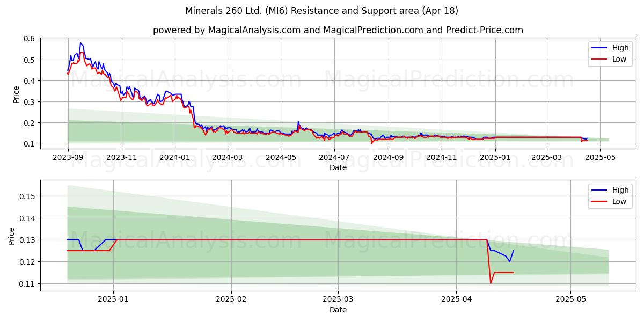Click top chart x-axis label '2024-01'

click(x=175, y=158)
